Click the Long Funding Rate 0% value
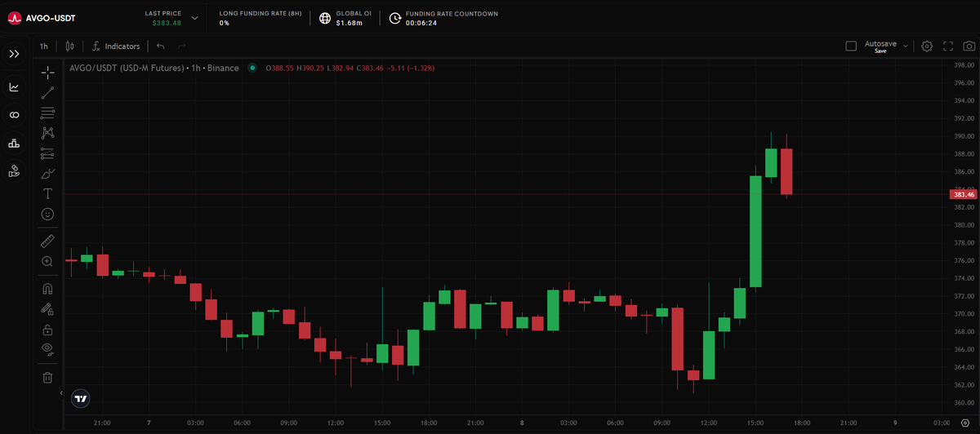The width and height of the screenshot is (980, 434). click(225, 23)
